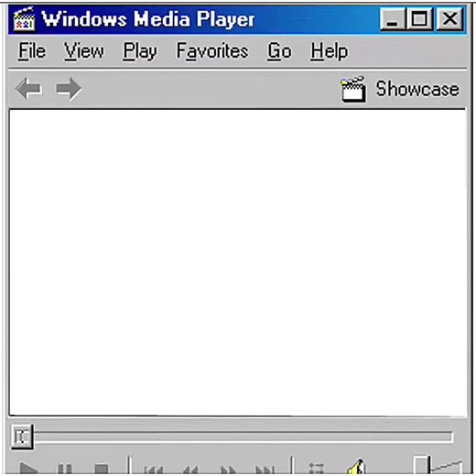Viewport: 476px width, 476px height.
Task: Open the Play menu
Action: (140, 51)
